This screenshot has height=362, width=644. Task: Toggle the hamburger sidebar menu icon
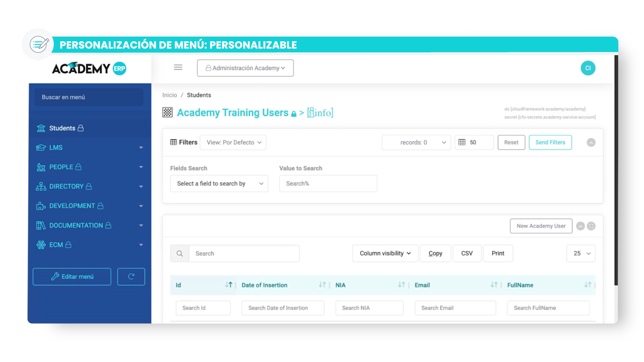click(x=178, y=68)
